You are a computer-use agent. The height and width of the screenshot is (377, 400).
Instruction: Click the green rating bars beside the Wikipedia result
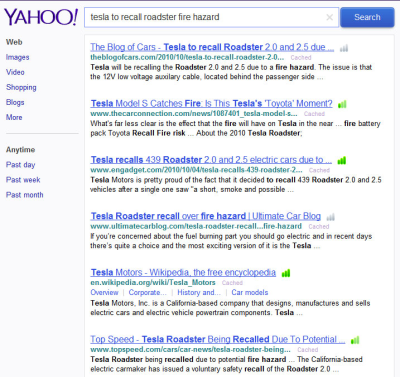(286, 273)
